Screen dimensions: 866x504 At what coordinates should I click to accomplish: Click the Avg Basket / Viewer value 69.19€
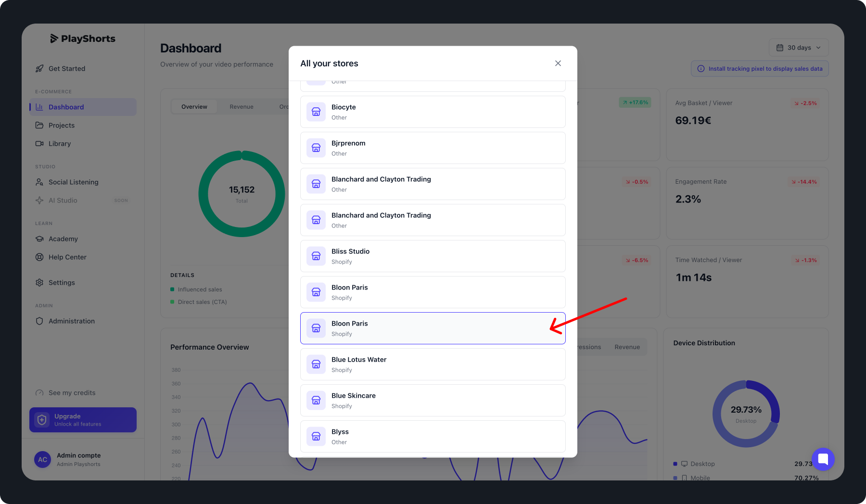point(693,121)
